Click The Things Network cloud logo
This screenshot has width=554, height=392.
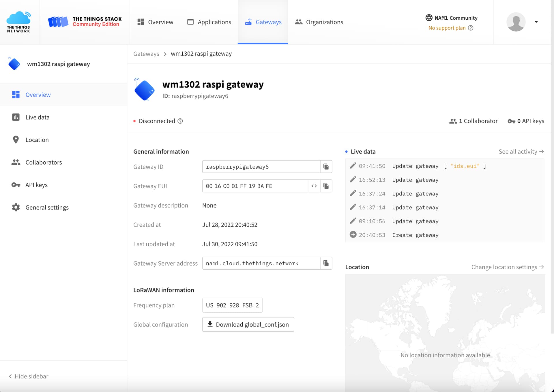[x=19, y=22]
